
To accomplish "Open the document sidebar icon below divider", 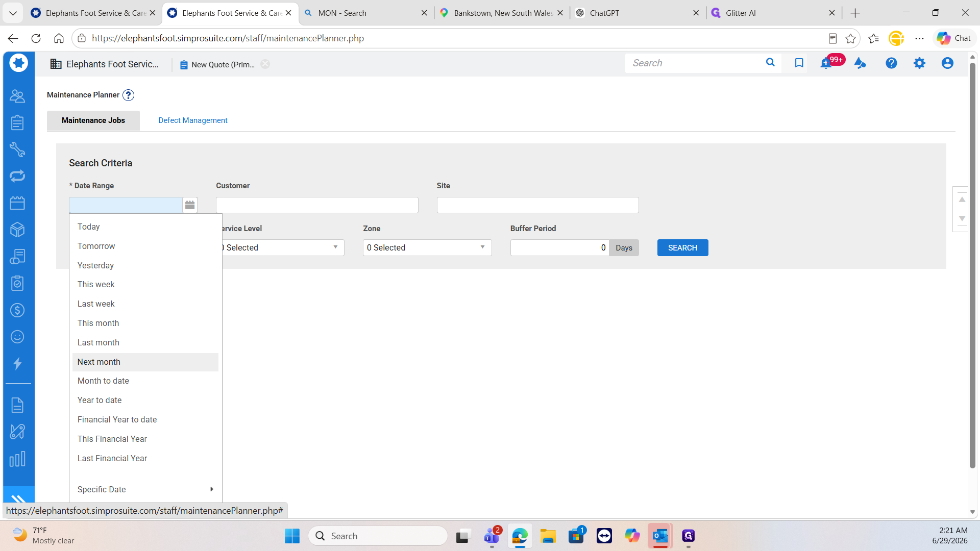I will (17, 405).
